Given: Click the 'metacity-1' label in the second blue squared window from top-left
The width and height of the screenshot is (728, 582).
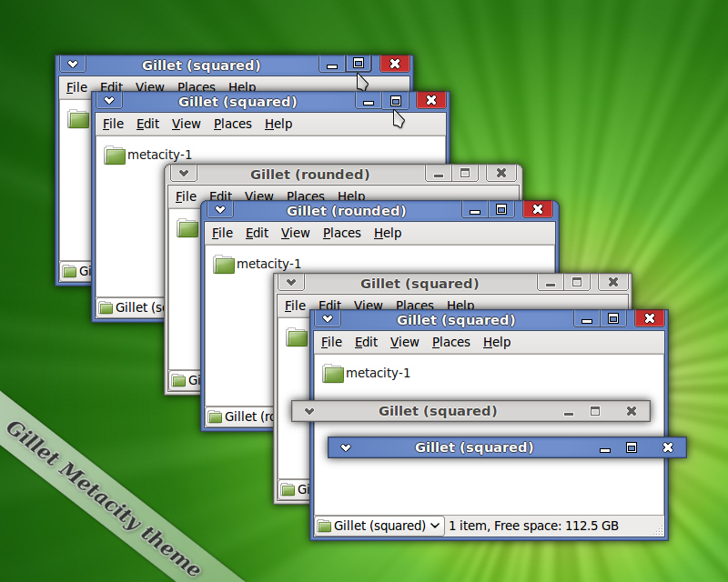Looking at the screenshot, I should coord(160,155).
